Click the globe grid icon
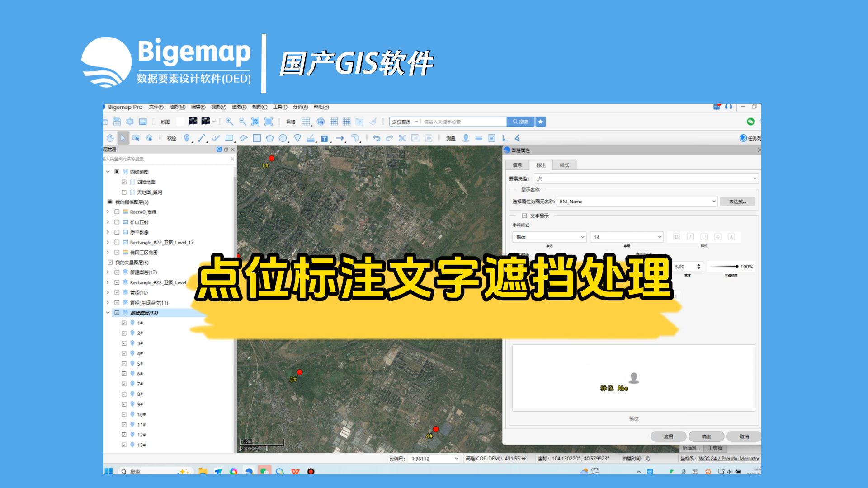 coord(321,122)
